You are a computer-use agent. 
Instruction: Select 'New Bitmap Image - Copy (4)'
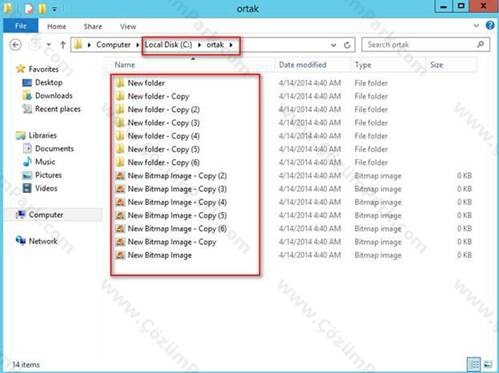click(x=177, y=202)
